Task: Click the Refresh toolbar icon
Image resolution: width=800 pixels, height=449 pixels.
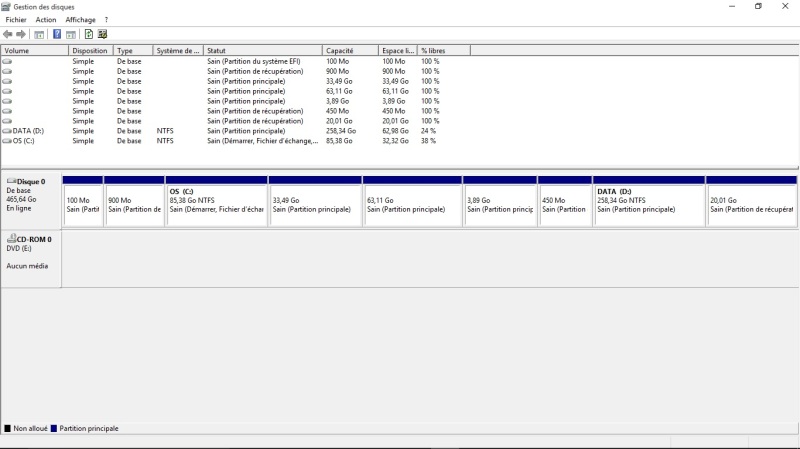Action: pos(89,34)
